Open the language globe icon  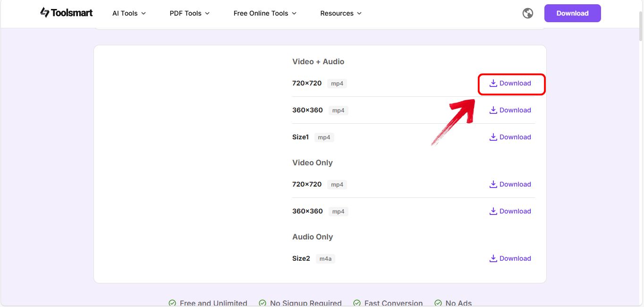pyautogui.click(x=528, y=13)
